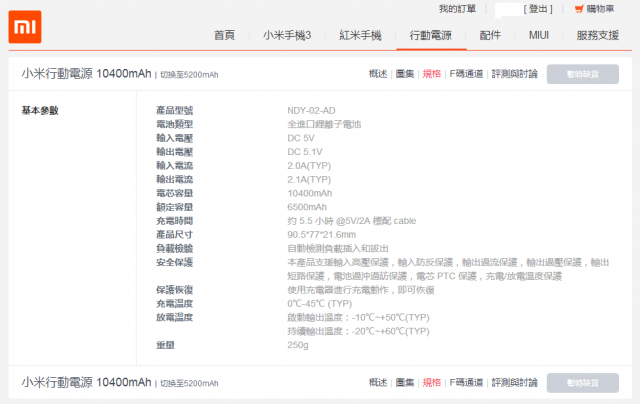Click weight value 250g
The height and width of the screenshot is (404, 640).
click(298, 345)
